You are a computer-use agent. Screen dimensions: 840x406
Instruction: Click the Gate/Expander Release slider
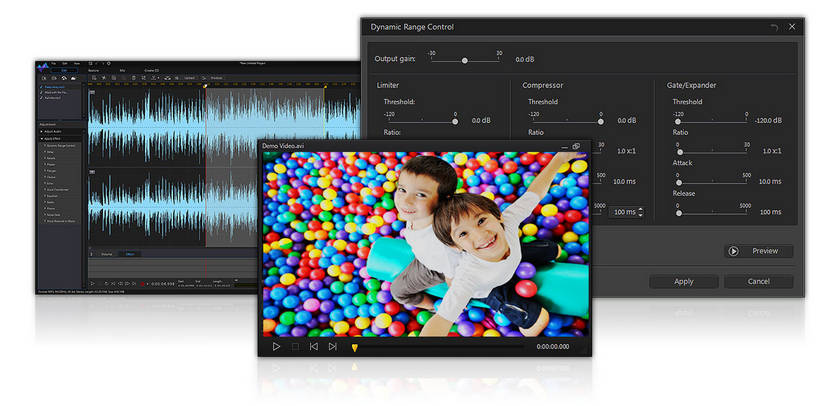(x=679, y=212)
